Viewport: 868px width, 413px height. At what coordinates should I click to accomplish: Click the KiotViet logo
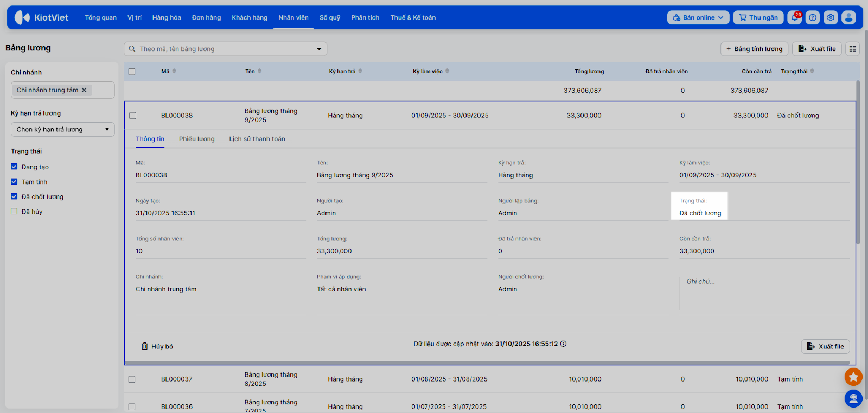point(42,17)
